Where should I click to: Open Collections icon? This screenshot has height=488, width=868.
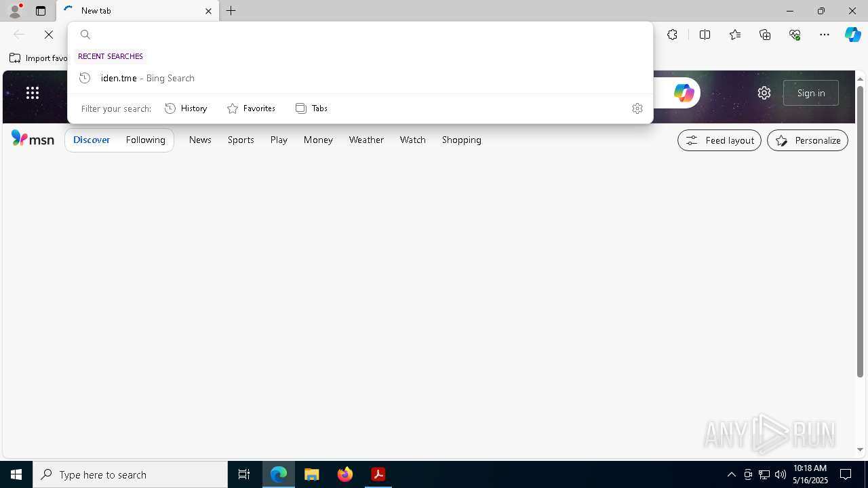765,35
